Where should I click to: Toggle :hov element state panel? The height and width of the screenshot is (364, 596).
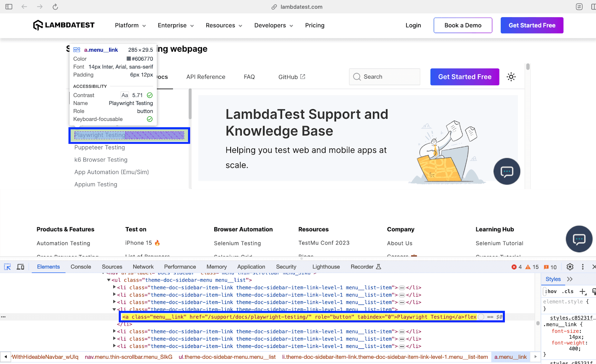(x=551, y=291)
